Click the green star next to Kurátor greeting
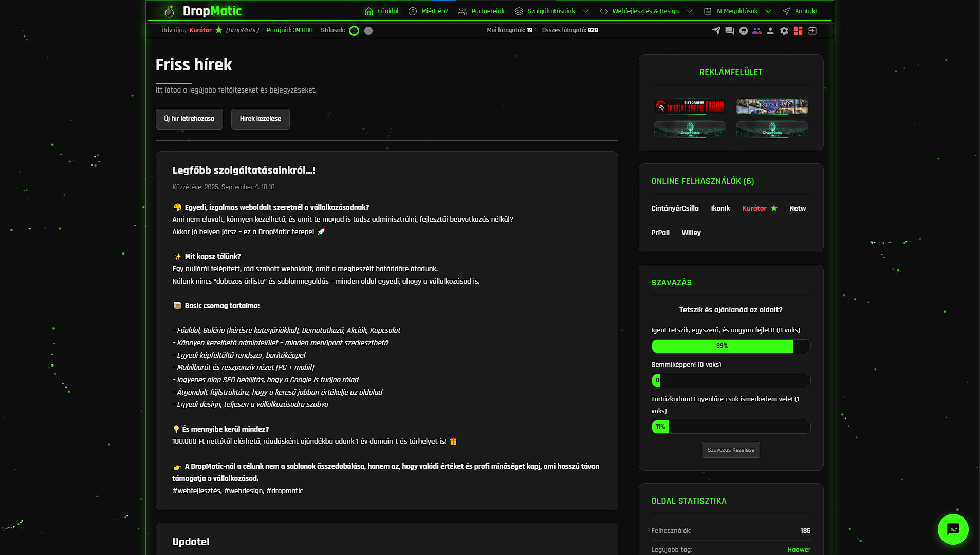The width and height of the screenshot is (980, 555). (x=218, y=30)
